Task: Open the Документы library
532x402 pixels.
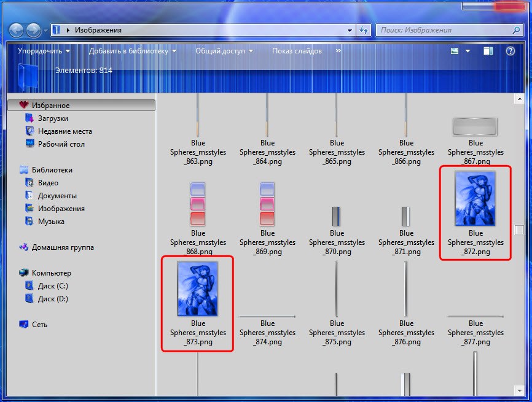Action: coord(57,196)
